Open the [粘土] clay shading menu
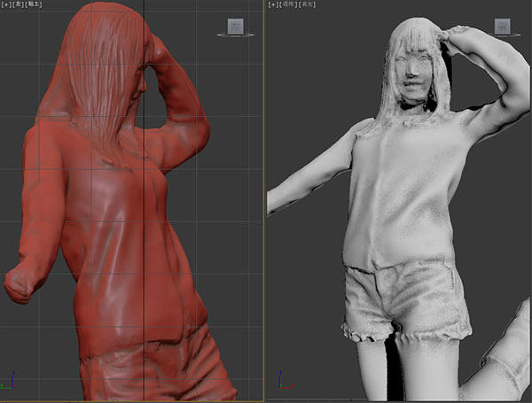 (x=34, y=4)
